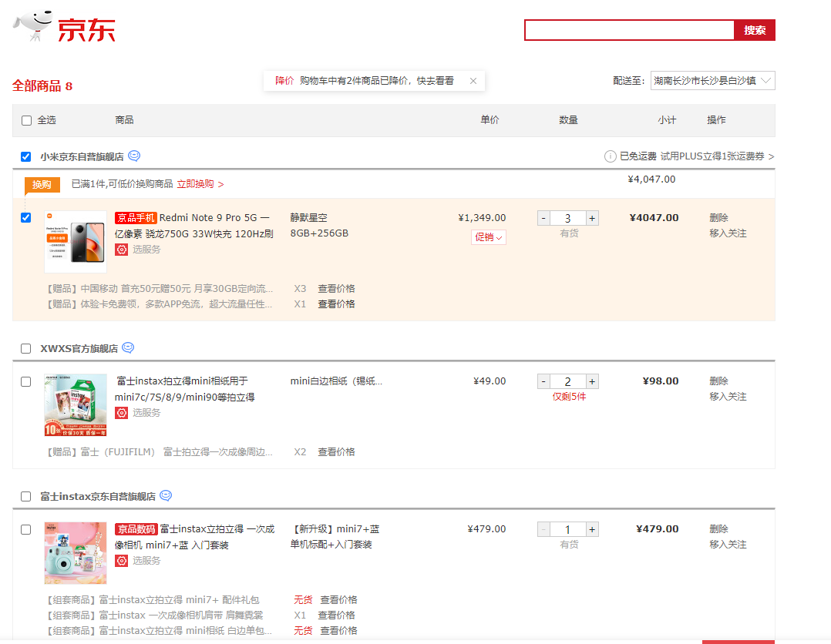
Task: Expand the 促销 promotion dropdown
Action: 489,237
